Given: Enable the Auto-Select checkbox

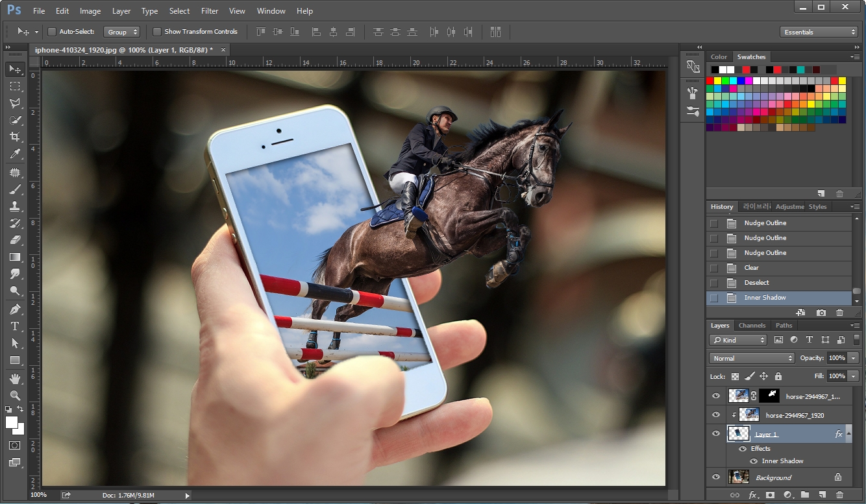Looking at the screenshot, I should pyautogui.click(x=51, y=31).
